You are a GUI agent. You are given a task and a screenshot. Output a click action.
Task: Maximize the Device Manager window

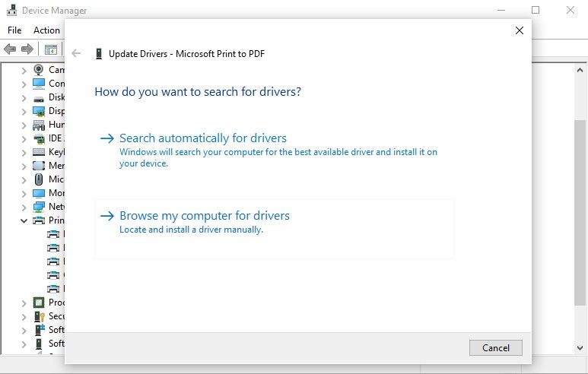[x=536, y=10]
